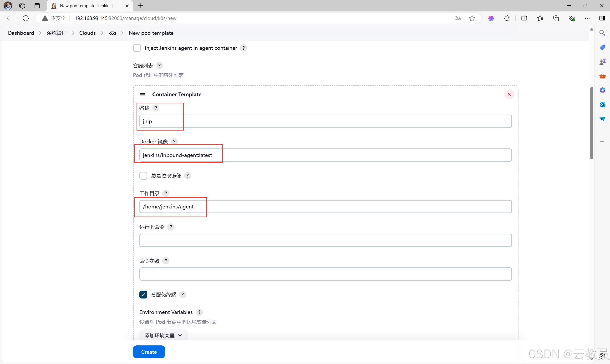
Task: Open the games chess sidebar icon
Action: 602,61
